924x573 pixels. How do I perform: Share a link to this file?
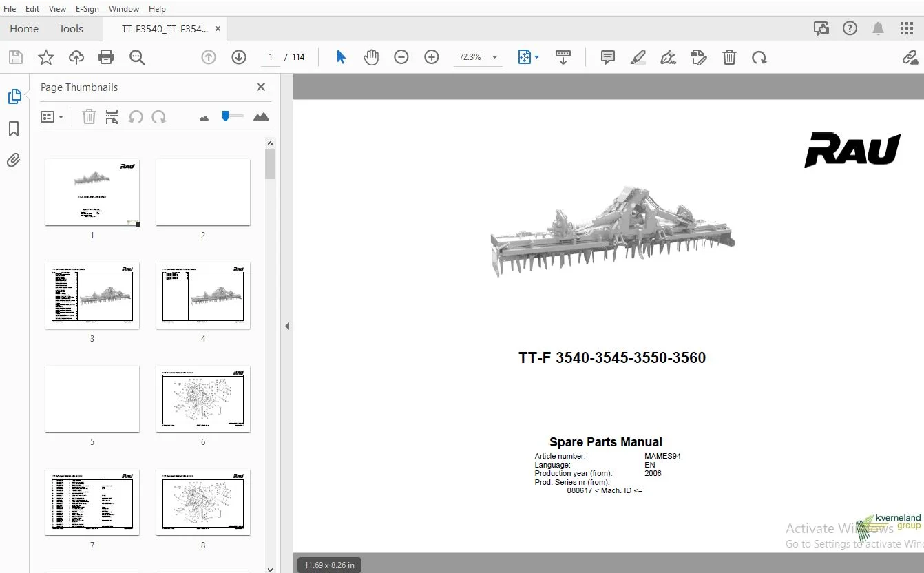911,57
